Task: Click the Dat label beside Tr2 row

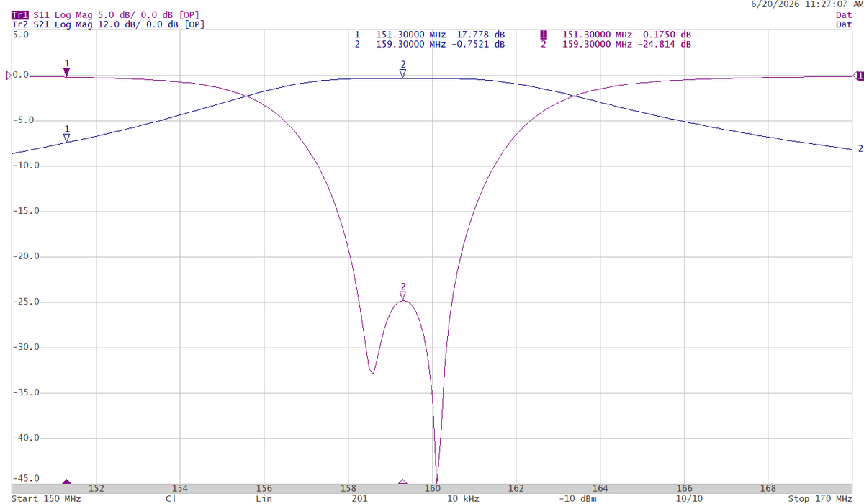Action: pyautogui.click(x=844, y=24)
